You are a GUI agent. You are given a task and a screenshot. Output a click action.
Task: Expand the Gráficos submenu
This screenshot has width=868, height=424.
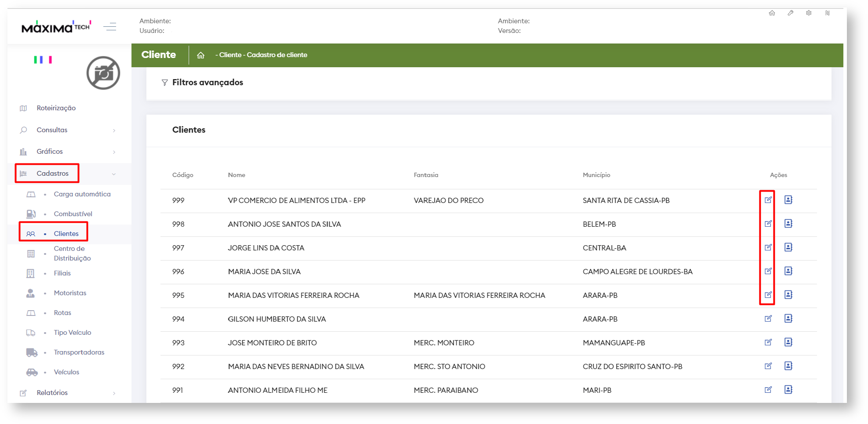[x=50, y=152]
